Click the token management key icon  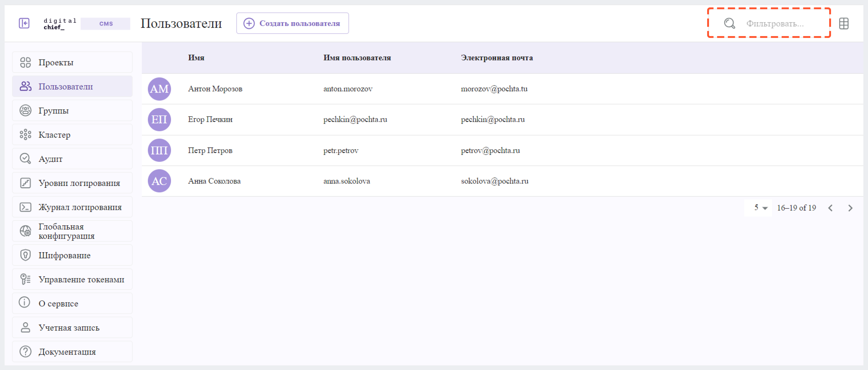[x=25, y=279]
